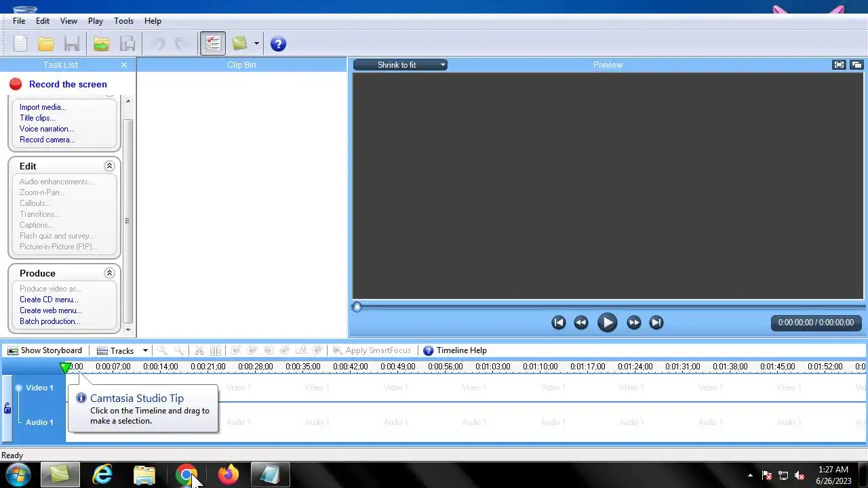Open the launch other tools dropdown arrow
The image size is (868, 488).
pos(256,44)
